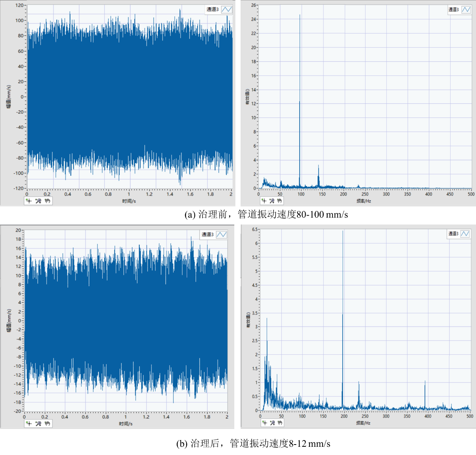Screen dimensions: 476x455
Task: Click the 26 maximum value on the spectrum Y axis
Action: 254,5
